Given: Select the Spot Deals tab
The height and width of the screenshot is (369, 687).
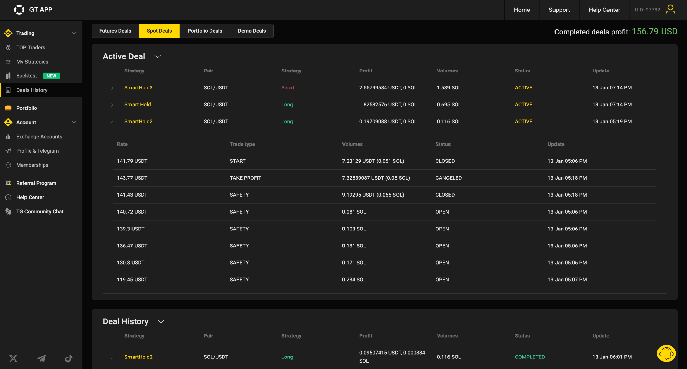Looking at the screenshot, I should (x=159, y=31).
